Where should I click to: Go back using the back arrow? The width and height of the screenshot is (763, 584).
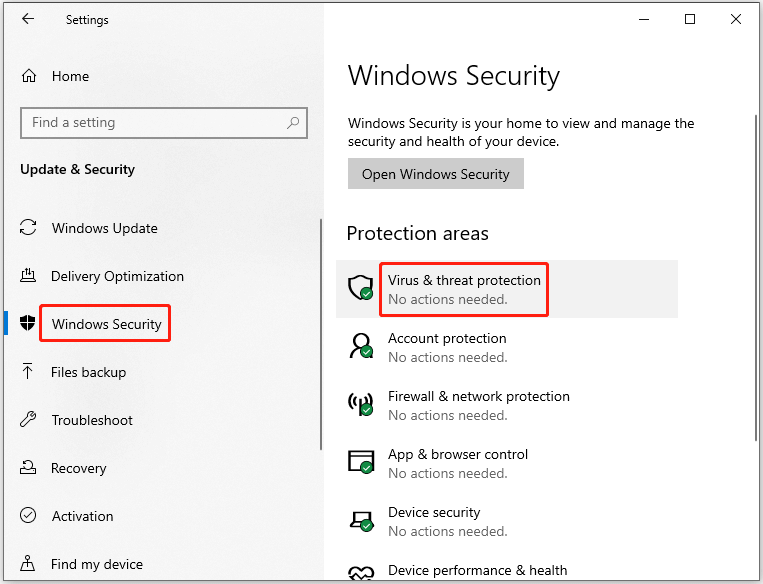click(28, 19)
